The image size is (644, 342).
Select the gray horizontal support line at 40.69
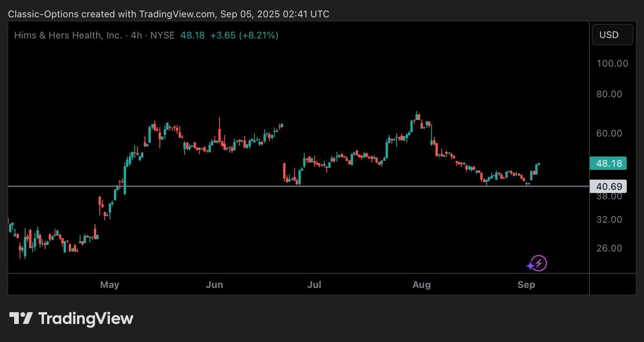pos(298,186)
